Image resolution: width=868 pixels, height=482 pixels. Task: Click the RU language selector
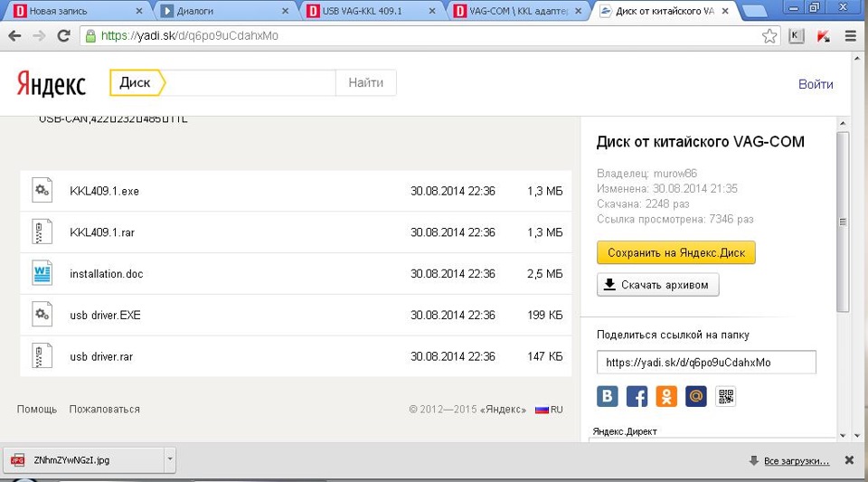(x=549, y=410)
